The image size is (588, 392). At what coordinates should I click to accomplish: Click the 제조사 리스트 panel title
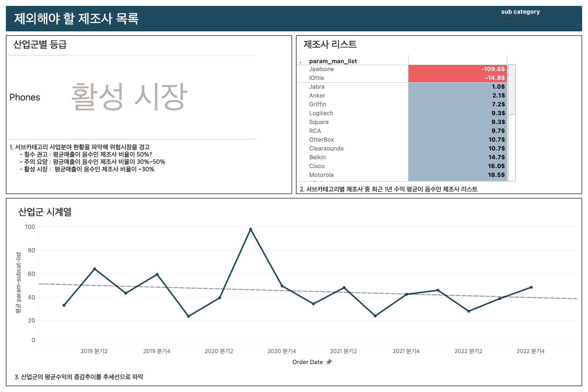(x=330, y=44)
